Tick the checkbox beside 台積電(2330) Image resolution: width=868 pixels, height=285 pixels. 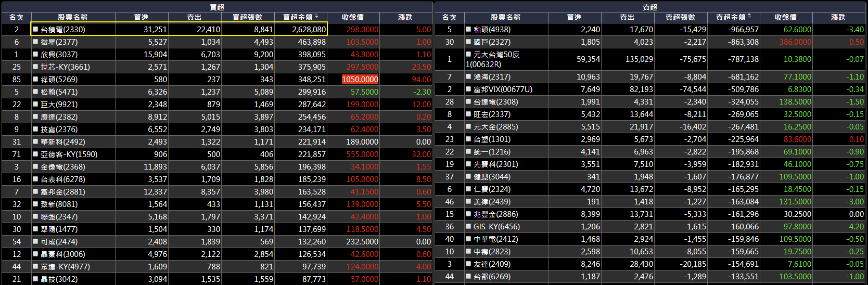coord(35,30)
